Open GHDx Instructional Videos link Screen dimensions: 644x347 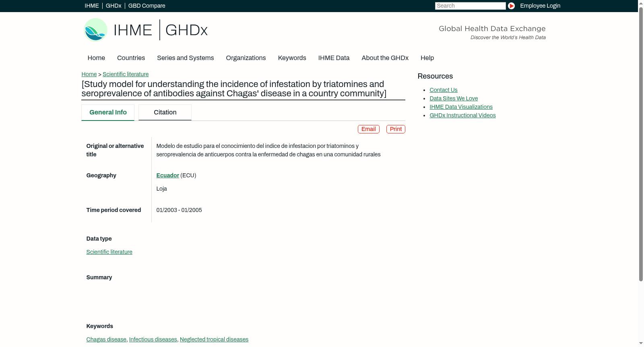pyautogui.click(x=462, y=115)
